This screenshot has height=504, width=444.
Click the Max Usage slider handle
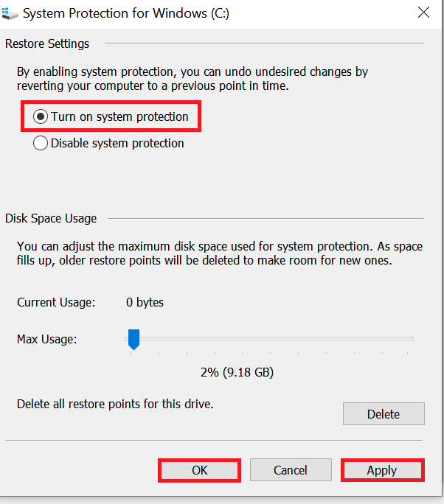pyautogui.click(x=133, y=340)
